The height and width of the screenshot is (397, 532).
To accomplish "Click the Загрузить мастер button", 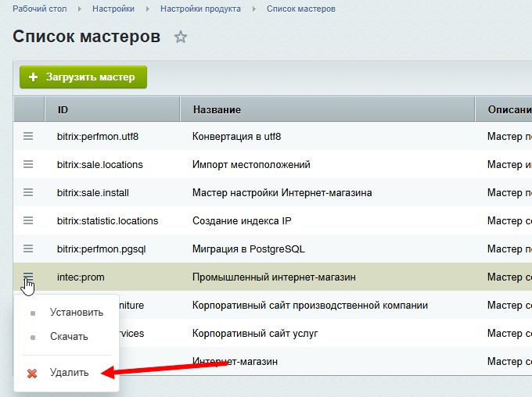I will (83, 77).
